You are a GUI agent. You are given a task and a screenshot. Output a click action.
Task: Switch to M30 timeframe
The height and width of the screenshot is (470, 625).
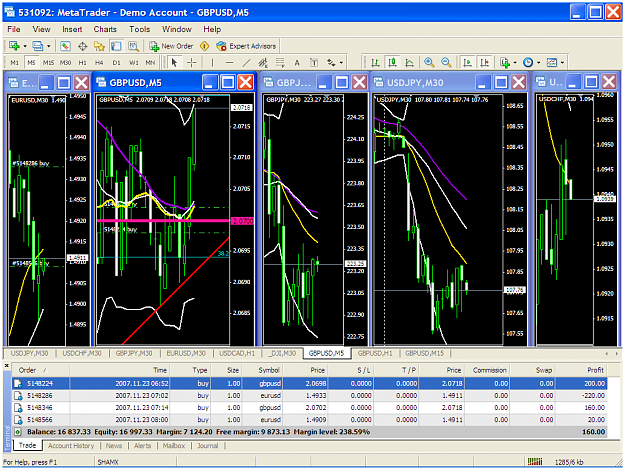tap(65, 63)
